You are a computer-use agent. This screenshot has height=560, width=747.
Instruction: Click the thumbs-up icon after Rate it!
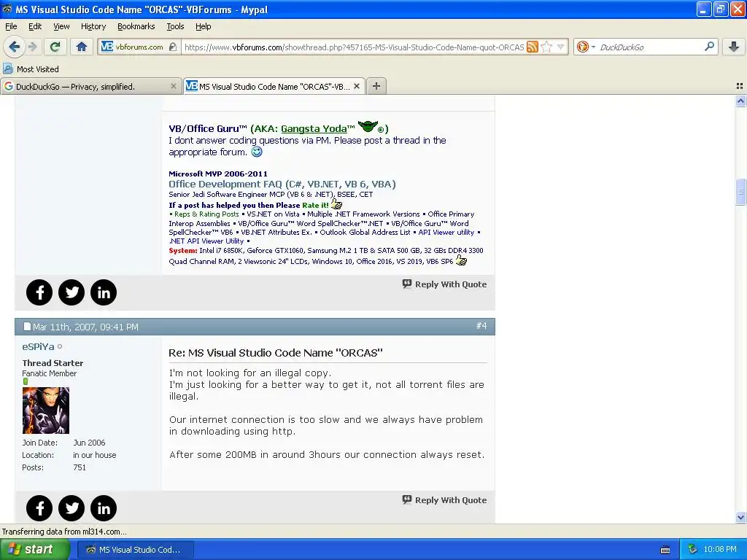click(336, 204)
